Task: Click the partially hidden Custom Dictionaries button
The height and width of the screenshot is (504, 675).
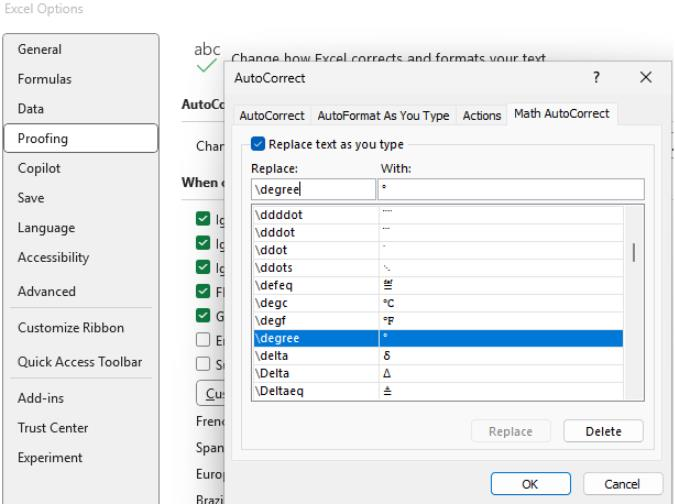Action: pyautogui.click(x=211, y=393)
